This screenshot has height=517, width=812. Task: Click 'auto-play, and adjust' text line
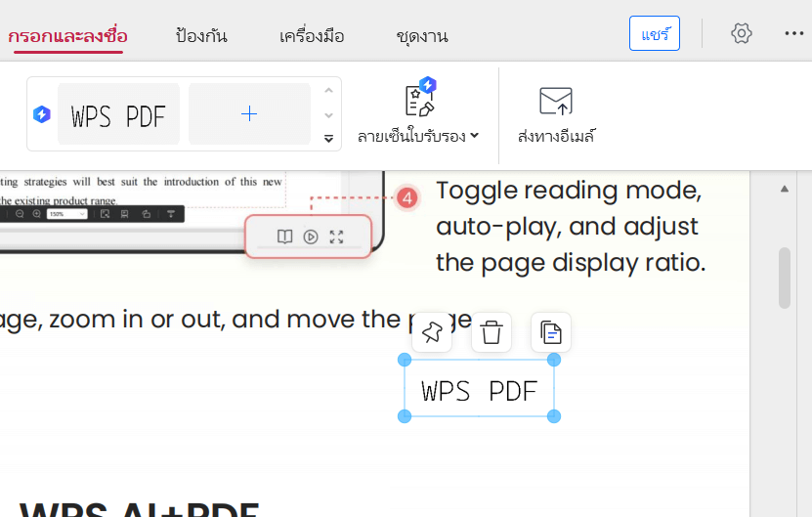coord(567,227)
